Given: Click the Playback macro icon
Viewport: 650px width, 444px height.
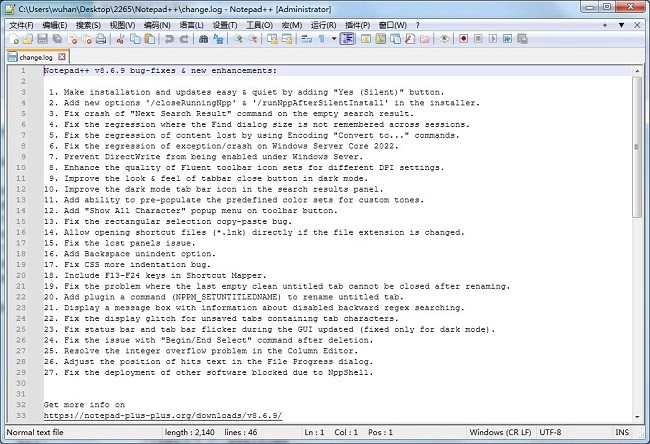Looking at the screenshot, I should point(492,39).
